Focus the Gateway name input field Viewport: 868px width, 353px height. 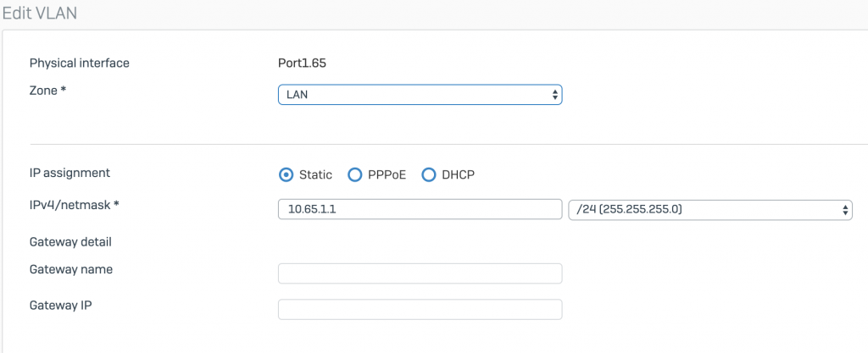420,273
